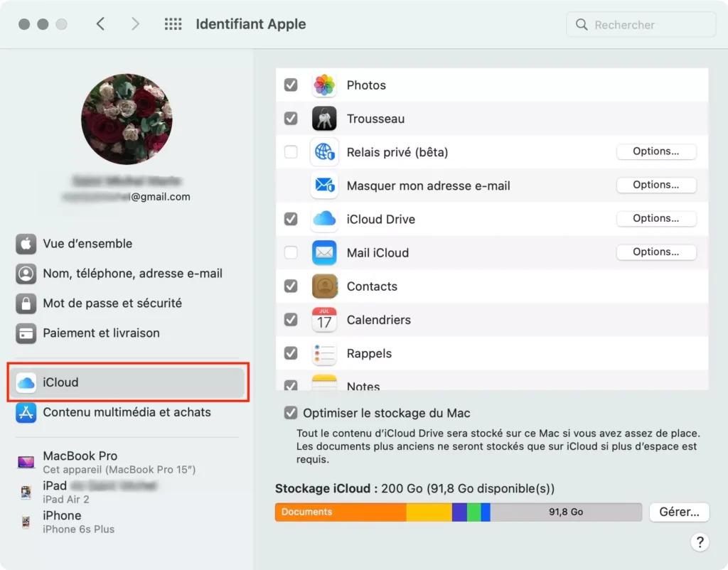728x570 pixels.
Task: Click the person icon beside Nom, téléphone
Action: [26, 274]
